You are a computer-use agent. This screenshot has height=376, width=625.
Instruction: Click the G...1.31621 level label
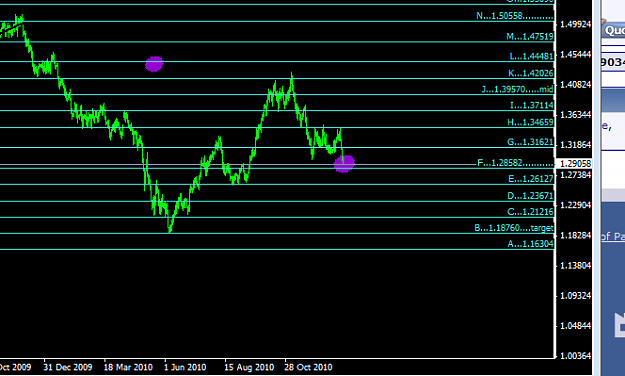[530, 142]
